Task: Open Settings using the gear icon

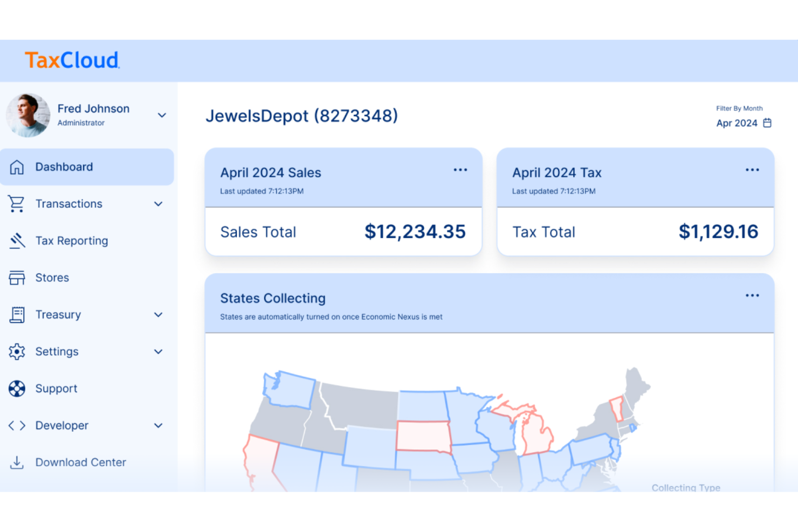Action: pyautogui.click(x=17, y=351)
